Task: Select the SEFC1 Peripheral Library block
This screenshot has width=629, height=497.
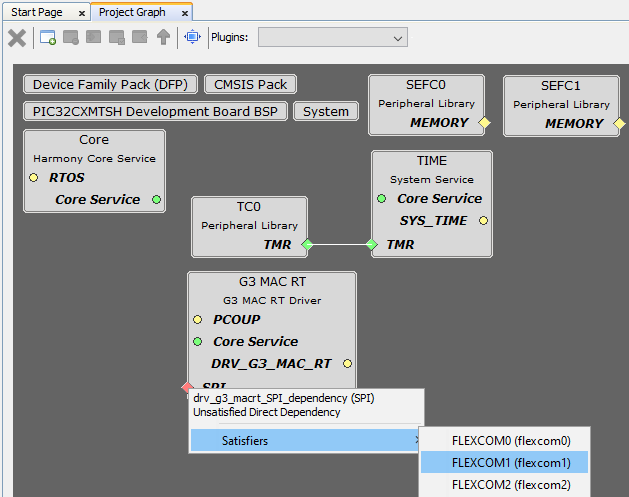Action: click(561, 106)
